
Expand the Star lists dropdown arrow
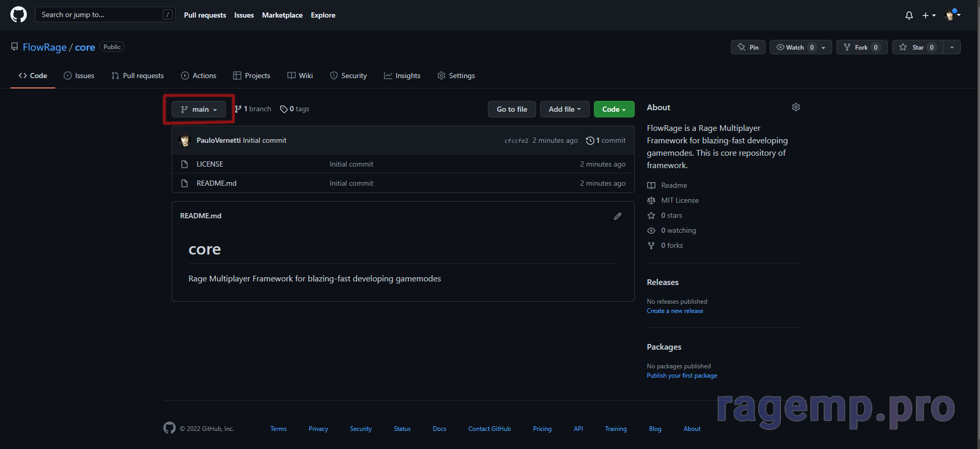(952, 47)
